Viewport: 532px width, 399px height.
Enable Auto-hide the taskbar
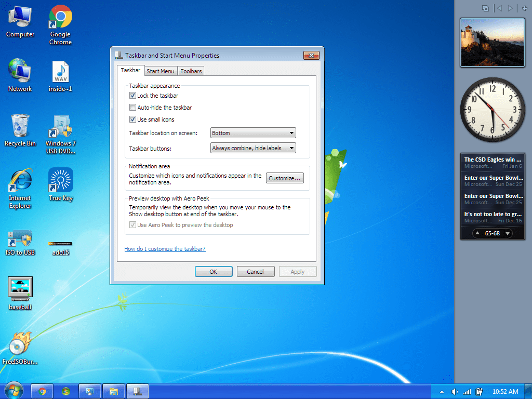(x=133, y=107)
